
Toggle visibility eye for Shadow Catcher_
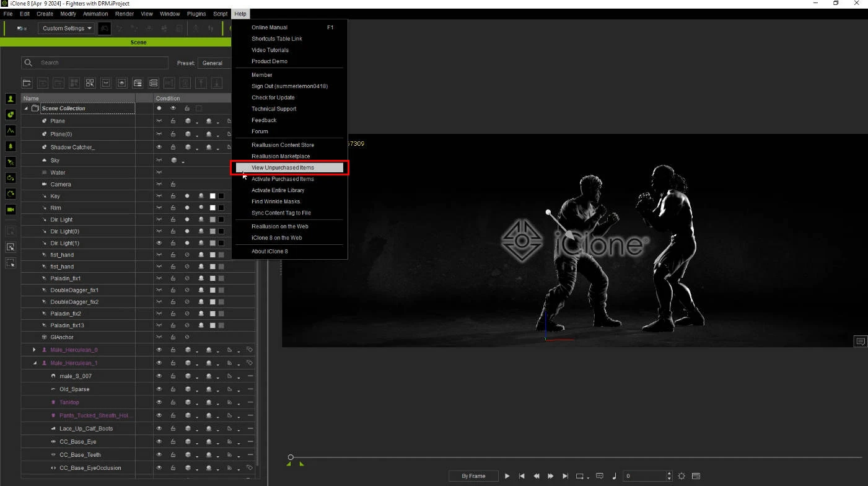pyautogui.click(x=159, y=148)
